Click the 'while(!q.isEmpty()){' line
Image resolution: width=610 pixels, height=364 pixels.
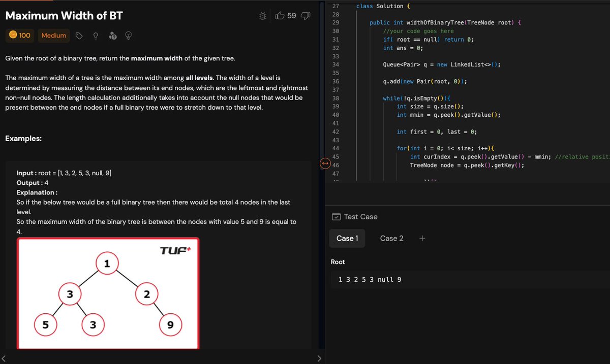pyautogui.click(x=417, y=98)
